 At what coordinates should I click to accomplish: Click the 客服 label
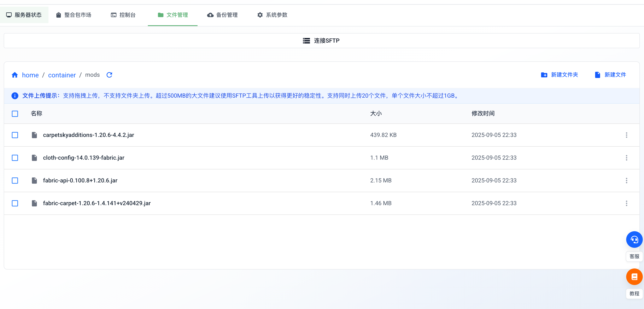[634, 256]
